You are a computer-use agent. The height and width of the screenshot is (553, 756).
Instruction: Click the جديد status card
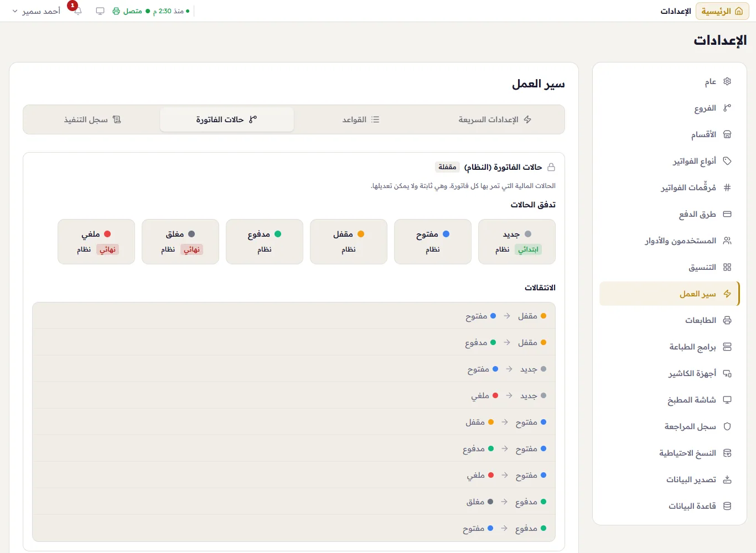click(517, 242)
